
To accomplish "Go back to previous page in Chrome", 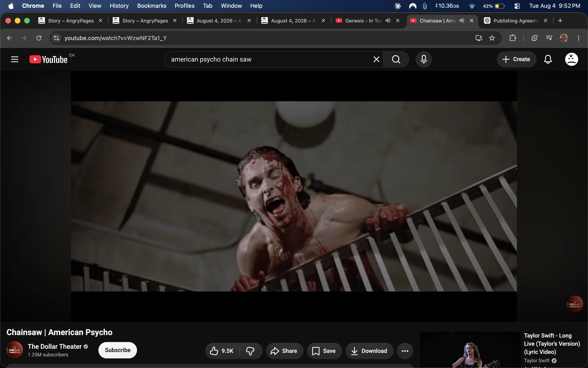I will 9,38.
